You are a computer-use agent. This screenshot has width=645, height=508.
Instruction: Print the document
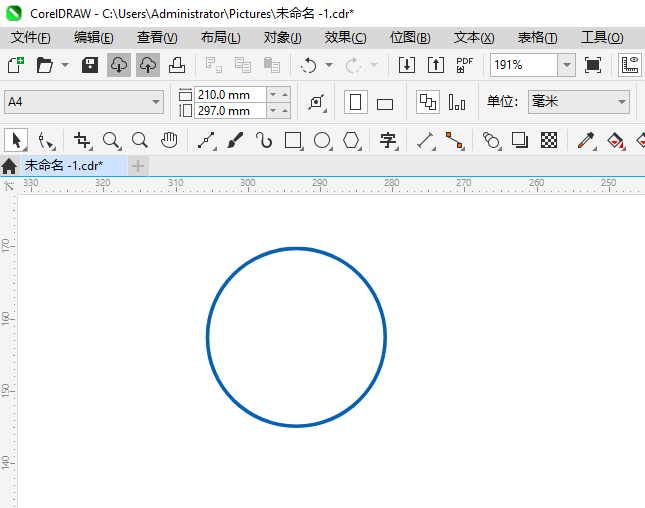(x=177, y=65)
